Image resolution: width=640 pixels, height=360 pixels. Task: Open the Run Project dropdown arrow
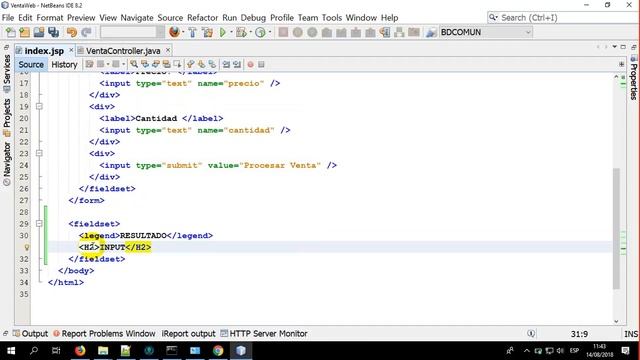(231, 32)
